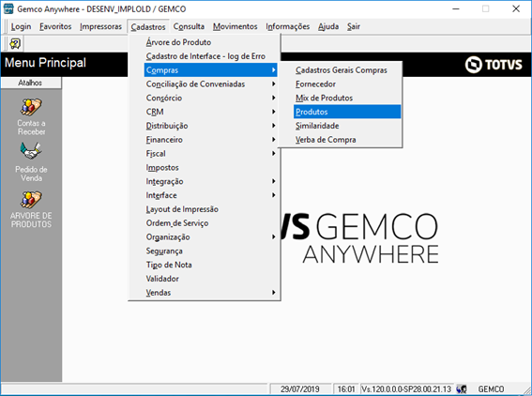Expand the Fiscal submenu
The image size is (532, 396).
[x=210, y=154]
